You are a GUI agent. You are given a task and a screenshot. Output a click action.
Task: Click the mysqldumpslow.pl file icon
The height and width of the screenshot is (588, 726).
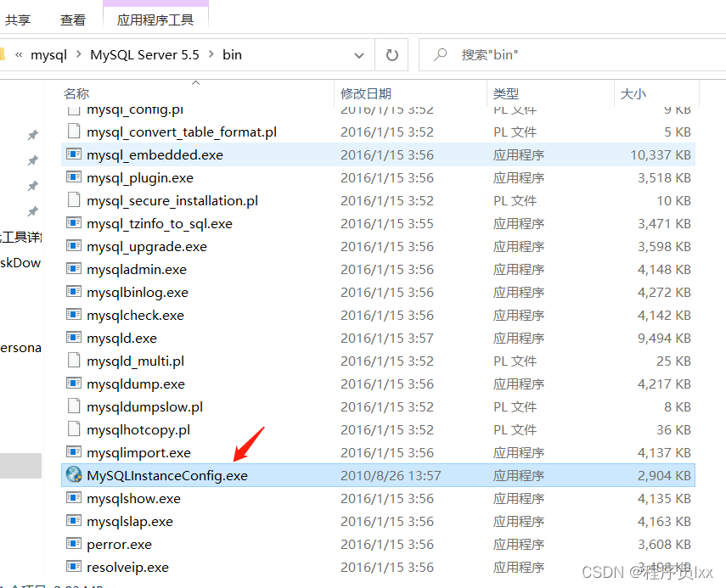[74, 406]
